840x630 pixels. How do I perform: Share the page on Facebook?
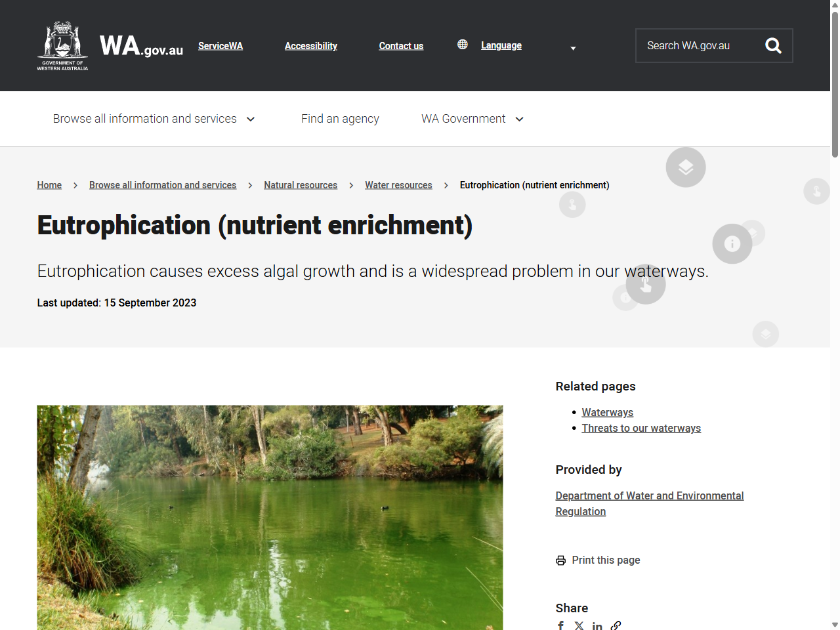(560, 625)
